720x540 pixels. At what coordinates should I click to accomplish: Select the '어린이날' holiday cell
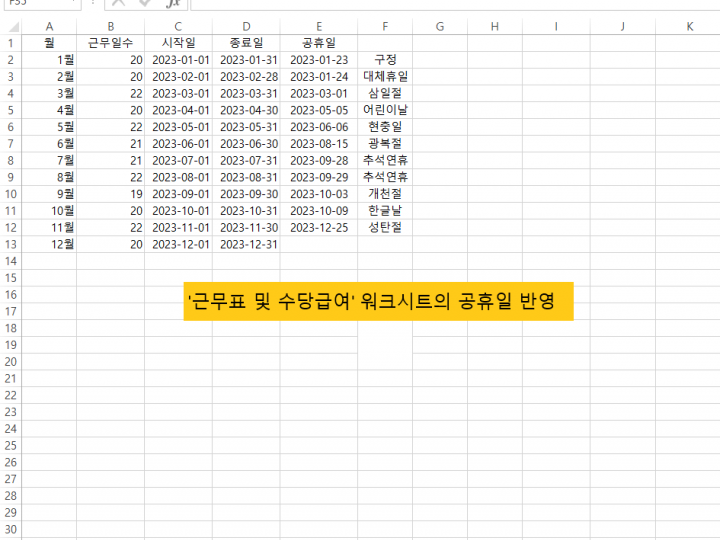385,110
